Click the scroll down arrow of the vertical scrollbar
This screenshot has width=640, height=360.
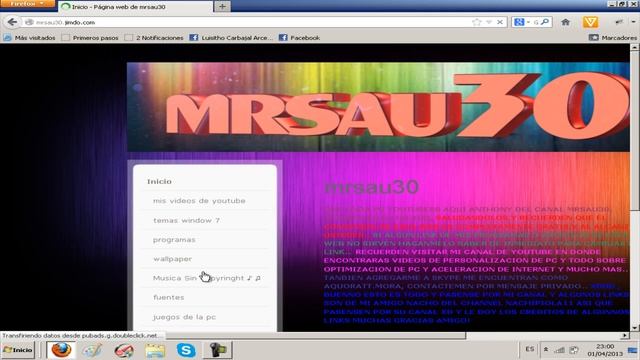[634, 327]
